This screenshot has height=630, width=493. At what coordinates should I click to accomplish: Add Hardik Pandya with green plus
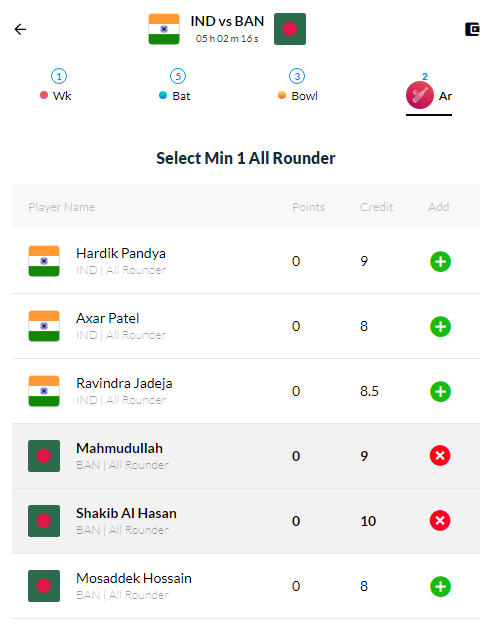coord(440,262)
